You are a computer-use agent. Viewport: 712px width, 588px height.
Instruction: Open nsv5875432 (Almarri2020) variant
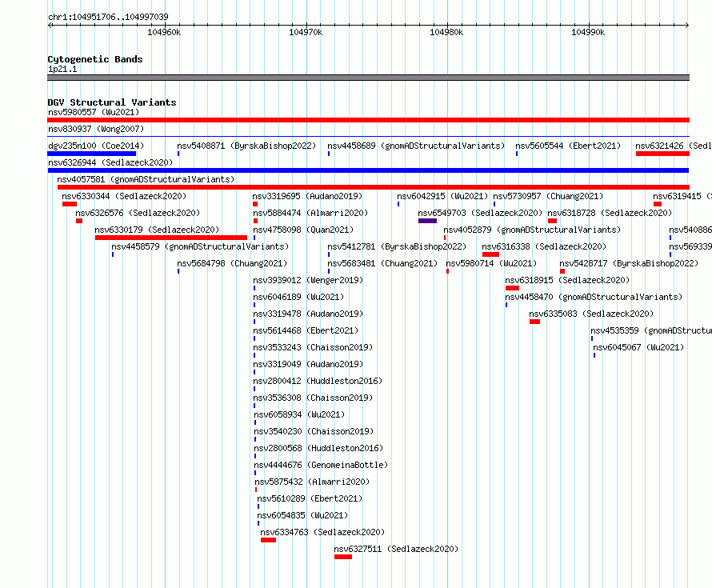tap(312, 482)
